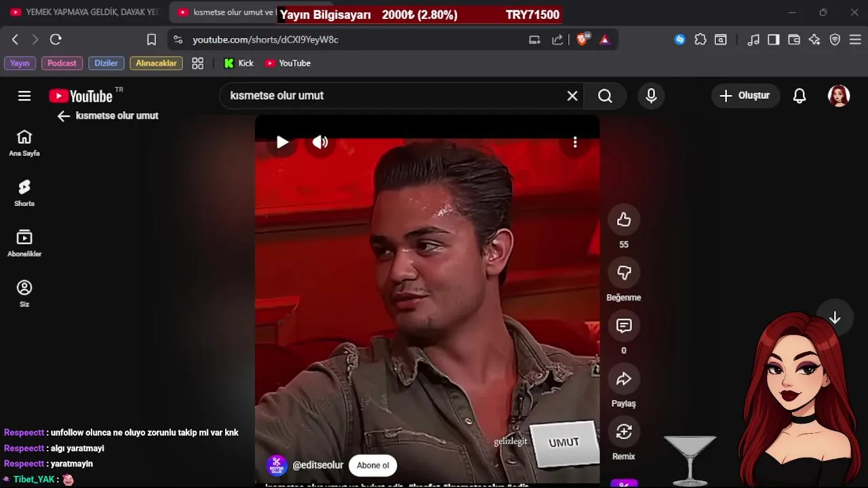Image resolution: width=868 pixels, height=488 pixels.
Task: Open Brave Shields lion icon
Action: coord(583,39)
